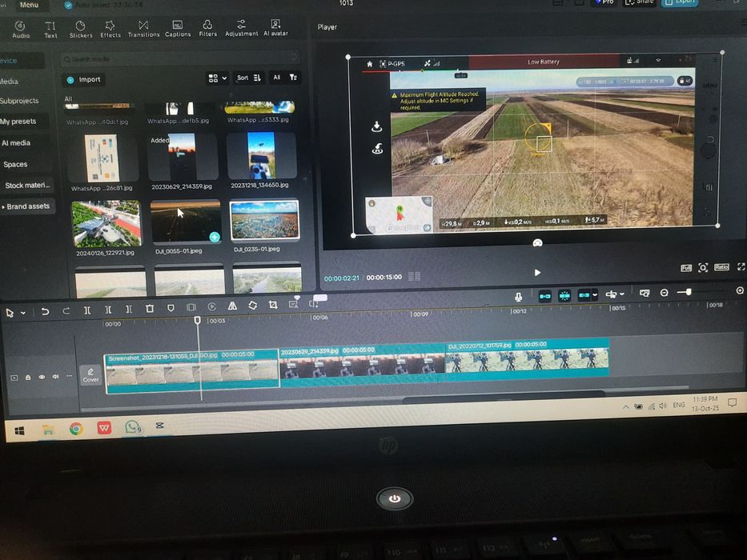Image resolution: width=747 pixels, height=560 pixels.
Task: Click the Export button
Action: pyautogui.click(x=680, y=2)
